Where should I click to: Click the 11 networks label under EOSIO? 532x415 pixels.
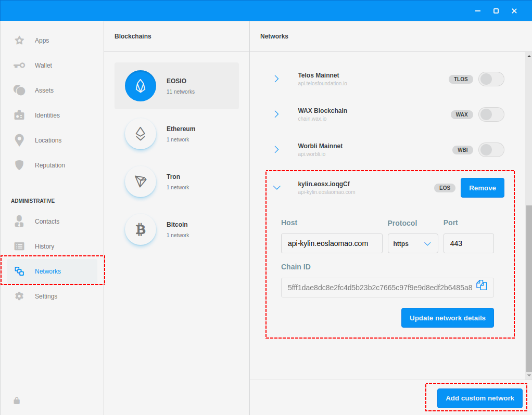pyautogui.click(x=181, y=92)
